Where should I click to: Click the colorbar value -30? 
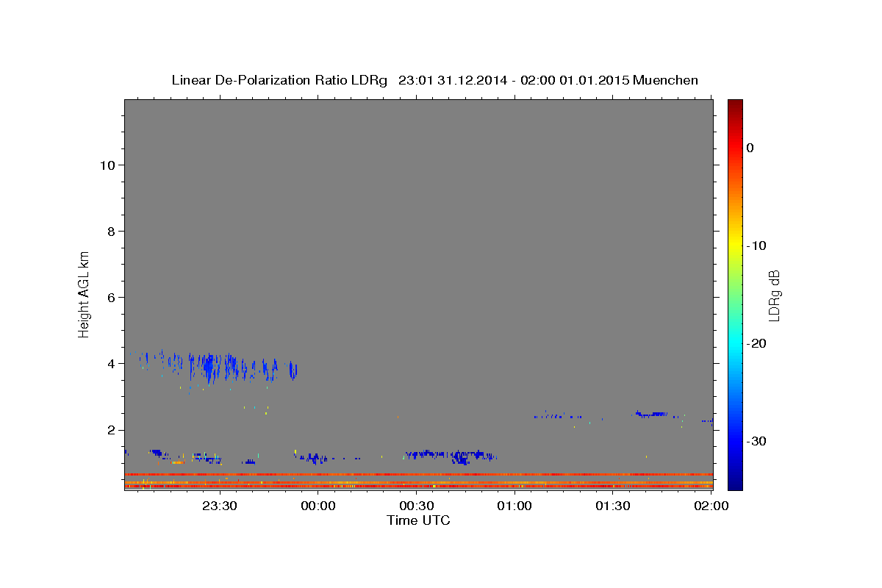coord(757,441)
